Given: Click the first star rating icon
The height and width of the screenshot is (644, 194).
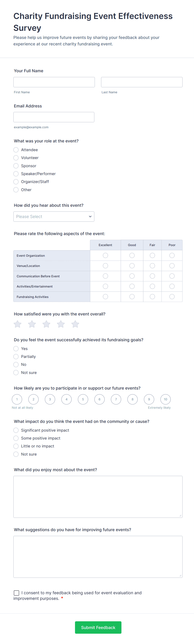Looking at the screenshot, I should point(18,324).
